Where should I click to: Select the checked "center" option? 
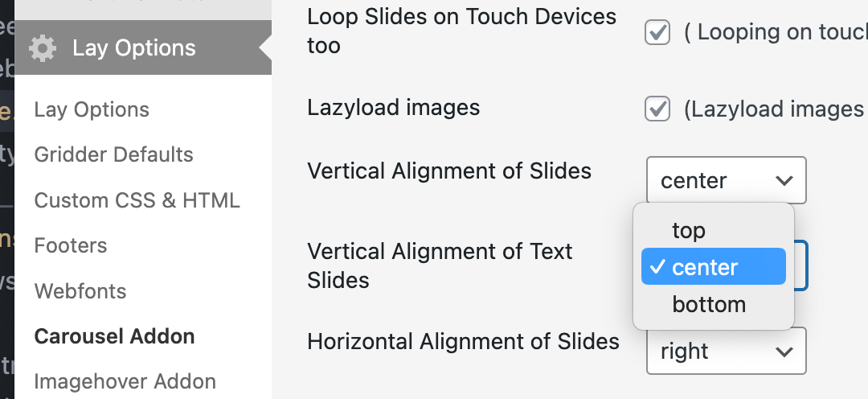(705, 267)
